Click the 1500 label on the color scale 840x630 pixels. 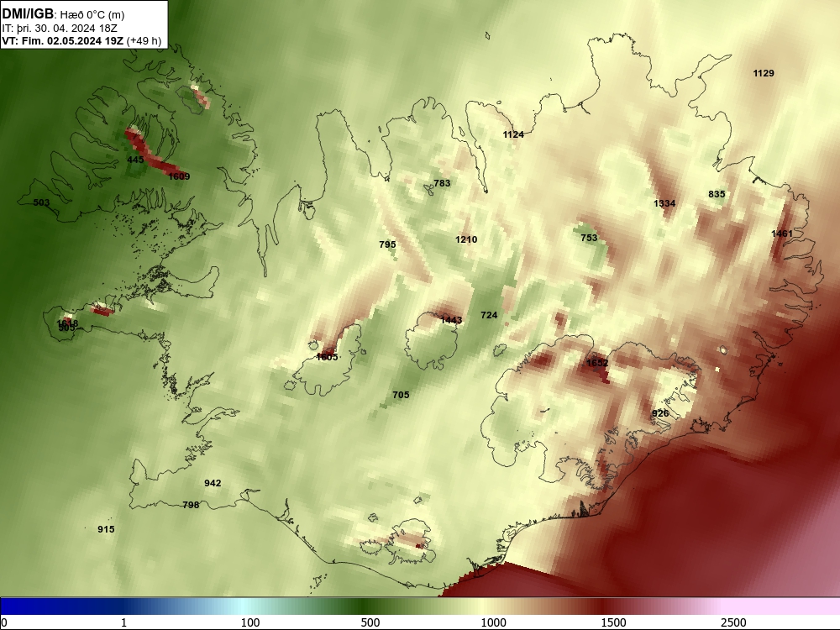coord(613,622)
